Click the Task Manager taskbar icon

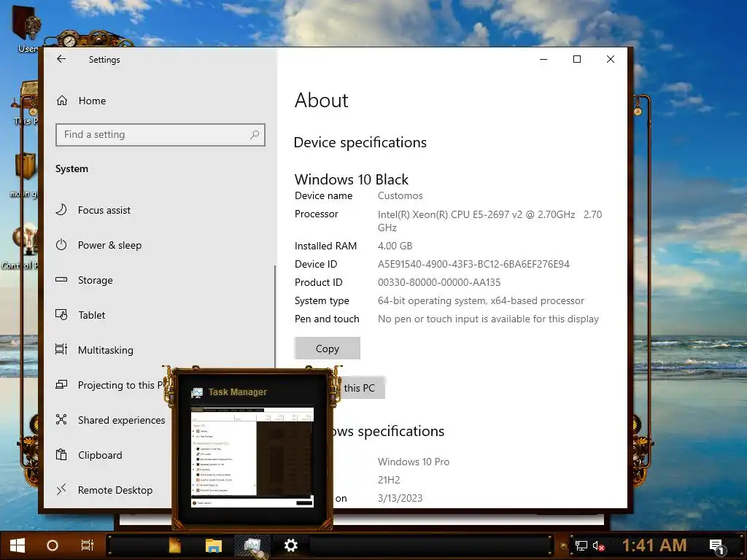point(252,545)
